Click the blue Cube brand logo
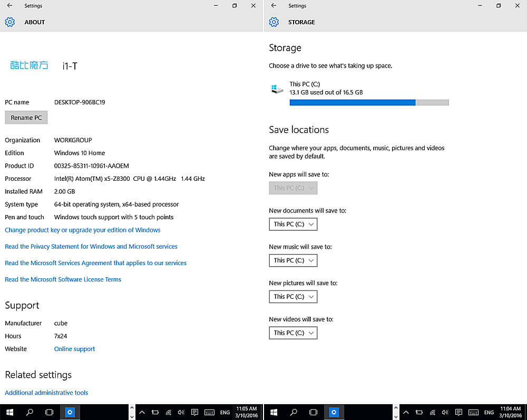The height and width of the screenshot is (420, 527). pyautogui.click(x=29, y=65)
